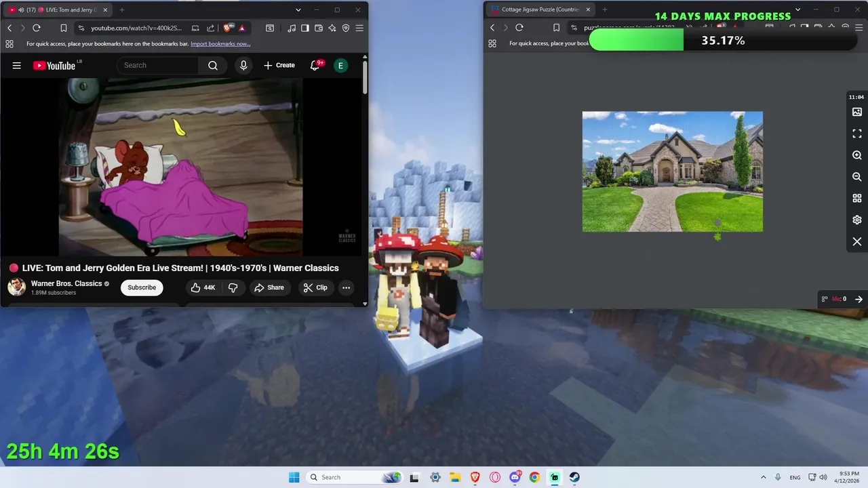Open a new tab in puzzle window
This screenshot has height=488, width=868.
(604, 9)
